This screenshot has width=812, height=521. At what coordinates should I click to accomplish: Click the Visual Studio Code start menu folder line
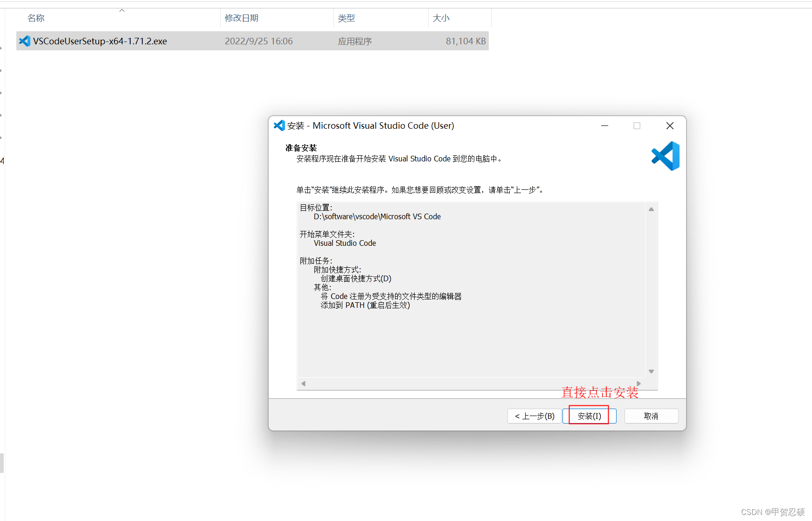tap(345, 243)
